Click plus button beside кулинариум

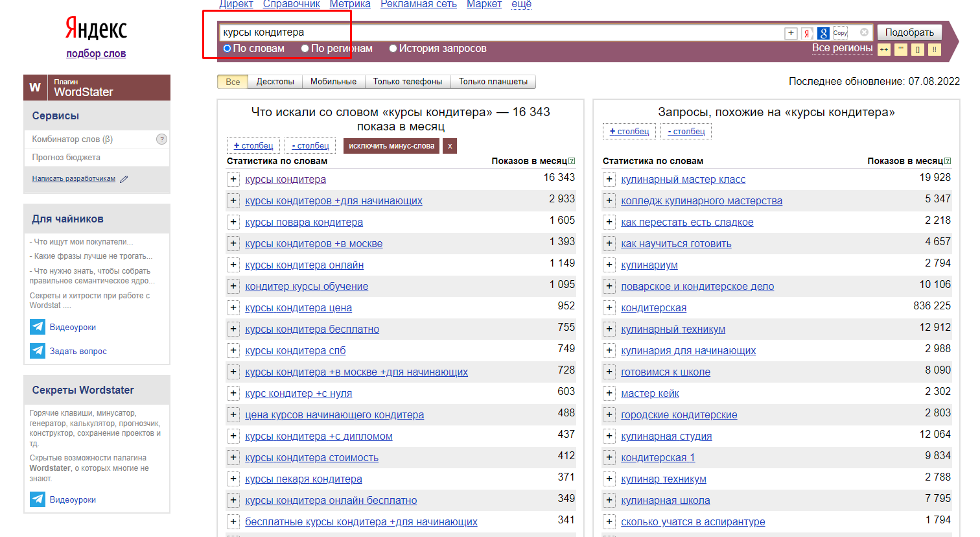click(609, 265)
